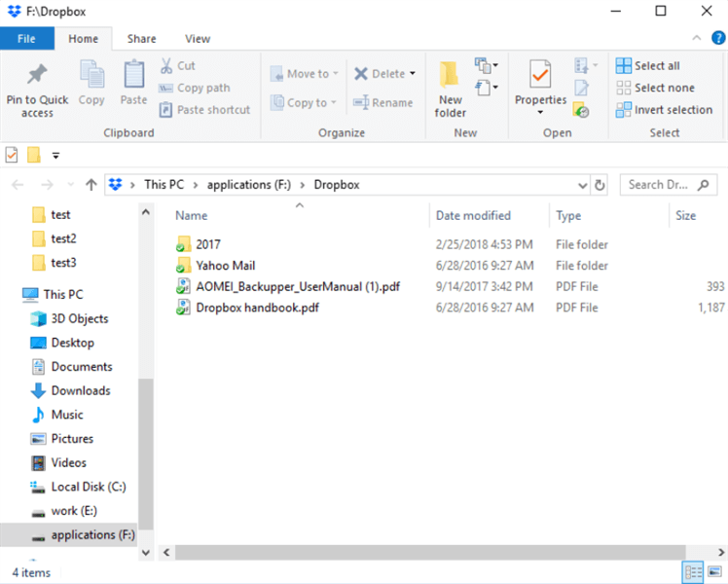Switch to Details view icon in status bar
The height and width of the screenshot is (584, 728).
click(x=693, y=572)
